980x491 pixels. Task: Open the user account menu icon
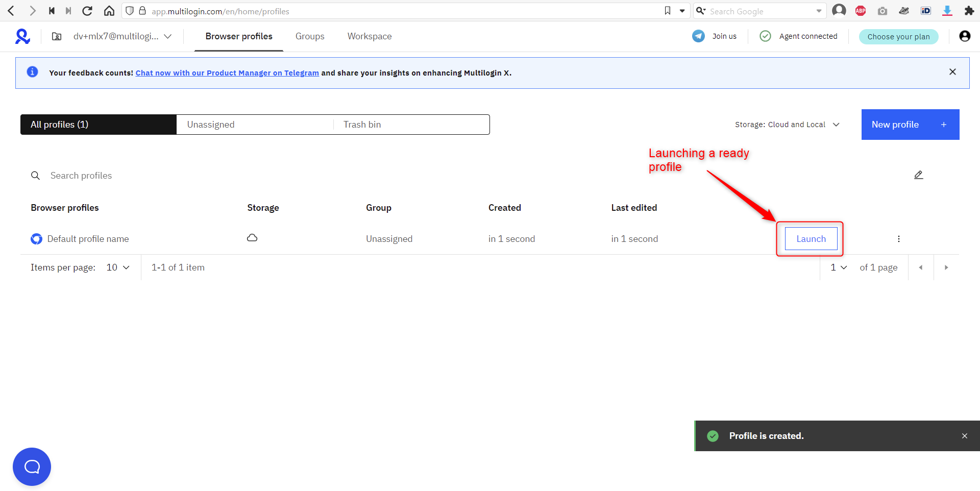pyautogui.click(x=965, y=36)
